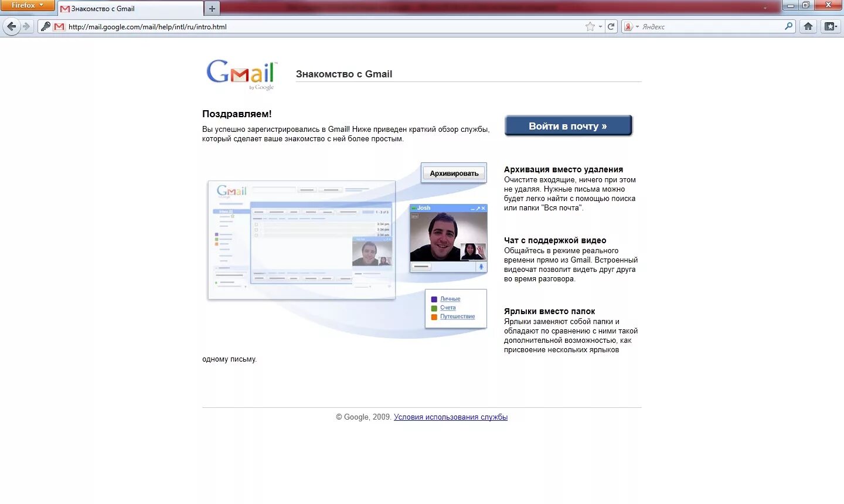Click the Gmail site favicon in address bar
The image size is (844, 504).
click(59, 26)
